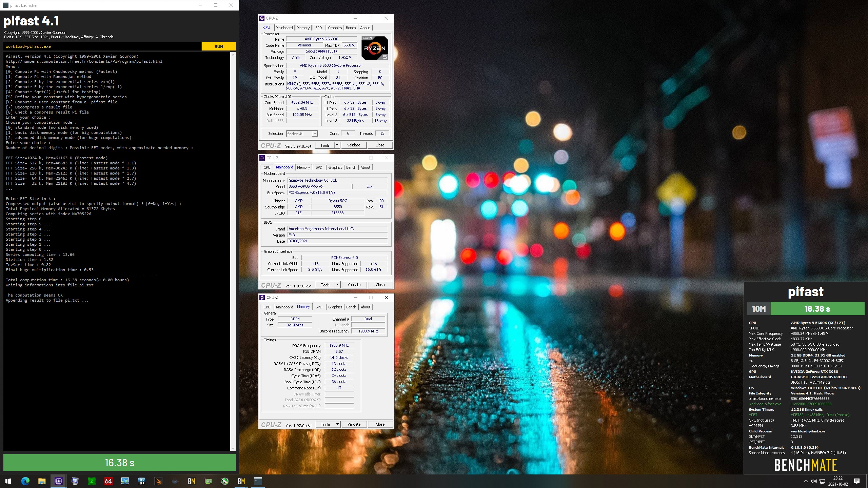Open Bench tab in the Mainboard CPU-Z window
Image resolution: width=868 pixels, height=488 pixels.
351,167
